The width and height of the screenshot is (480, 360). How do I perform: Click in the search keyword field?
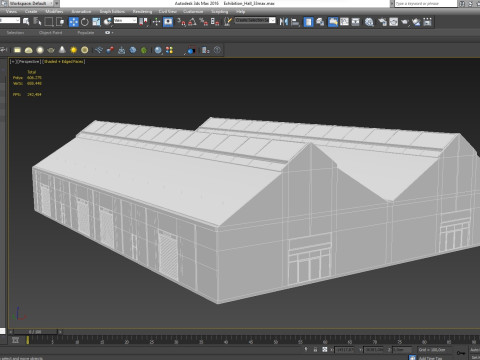[x=425, y=4]
